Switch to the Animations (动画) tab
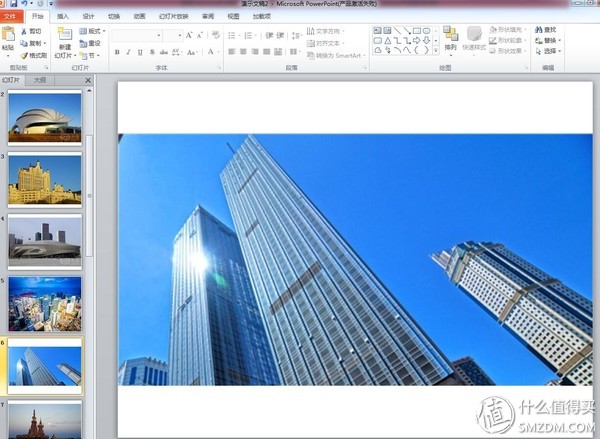 (140, 16)
